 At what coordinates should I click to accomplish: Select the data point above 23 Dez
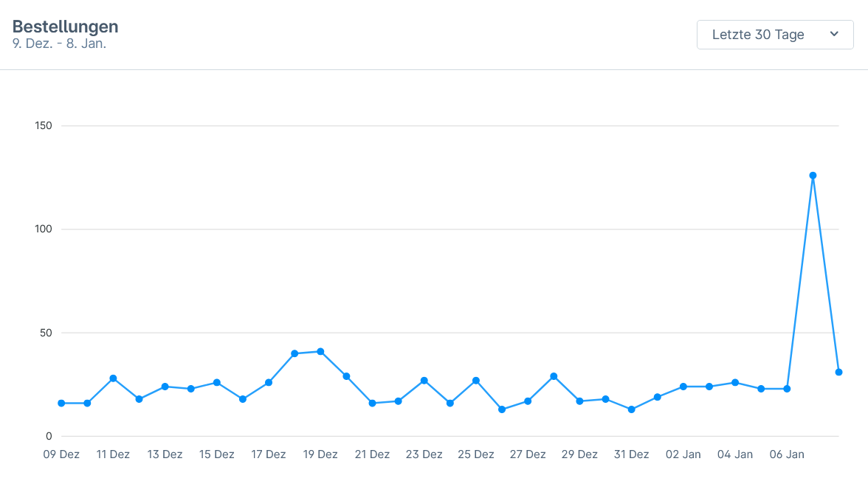tap(424, 381)
